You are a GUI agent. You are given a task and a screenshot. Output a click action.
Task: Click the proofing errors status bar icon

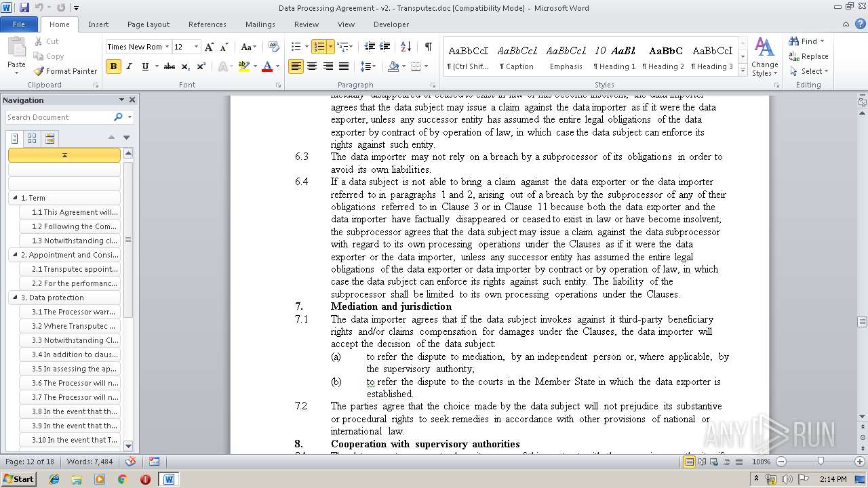click(x=131, y=462)
